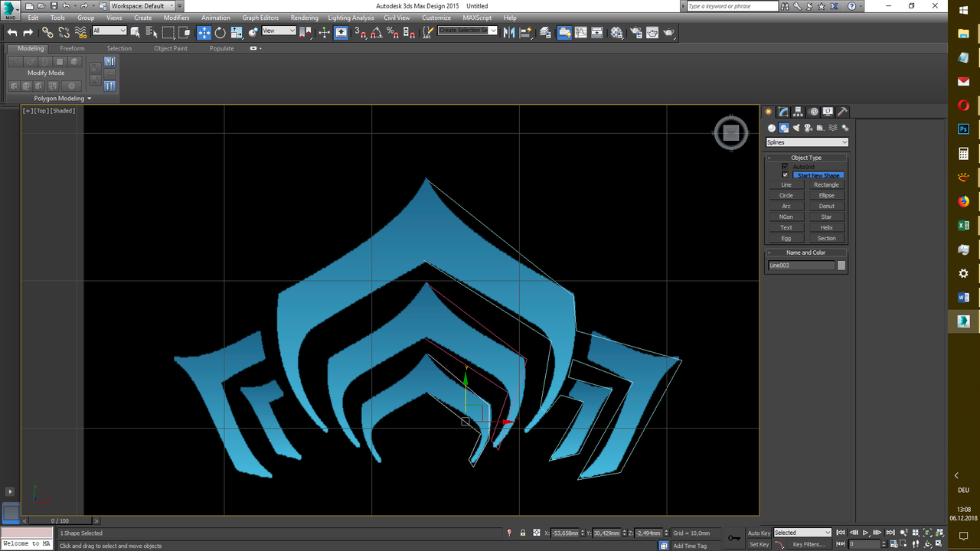Click the Line003 object name field
The height and width of the screenshot is (551, 980).
pyautogui.click(x=801, y=266)
